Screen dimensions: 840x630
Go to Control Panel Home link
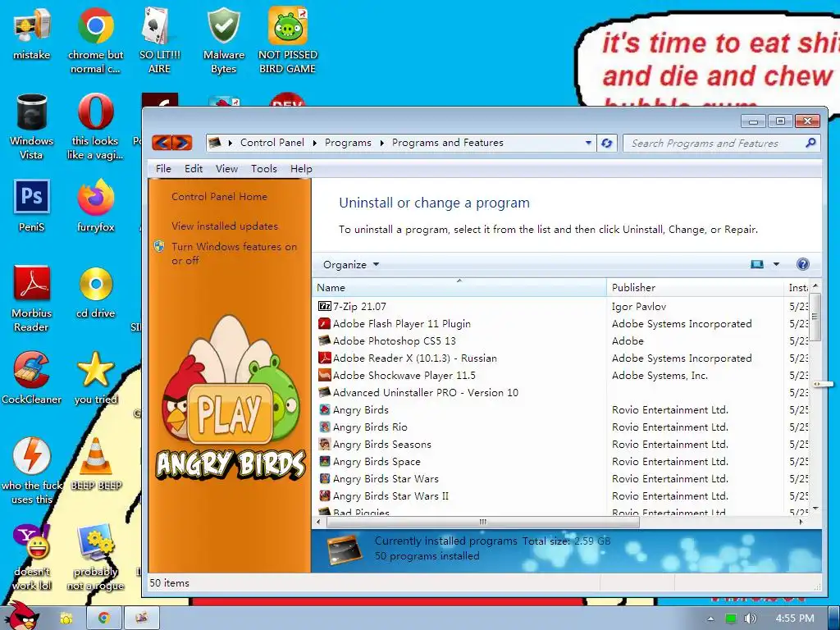point(219,197)
